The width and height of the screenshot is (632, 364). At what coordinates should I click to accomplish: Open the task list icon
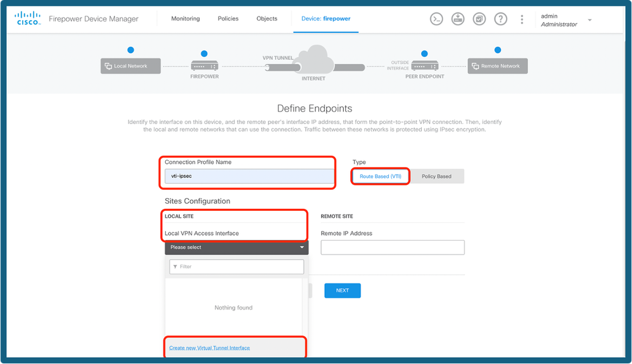point(479,19)
